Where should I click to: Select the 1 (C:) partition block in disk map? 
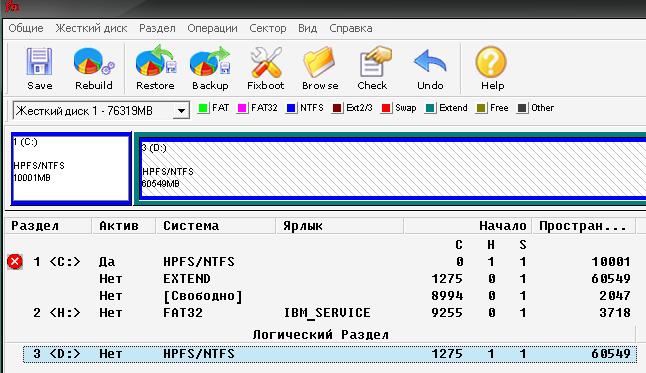tap(71, 169)
